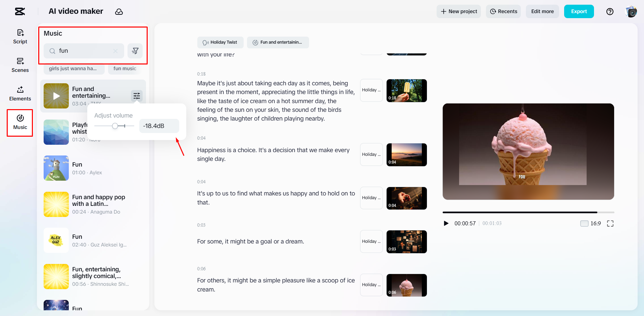The height and width of the screenshot is (316, 644).
Task: Start a New project
Action: [x=458, y=11]
